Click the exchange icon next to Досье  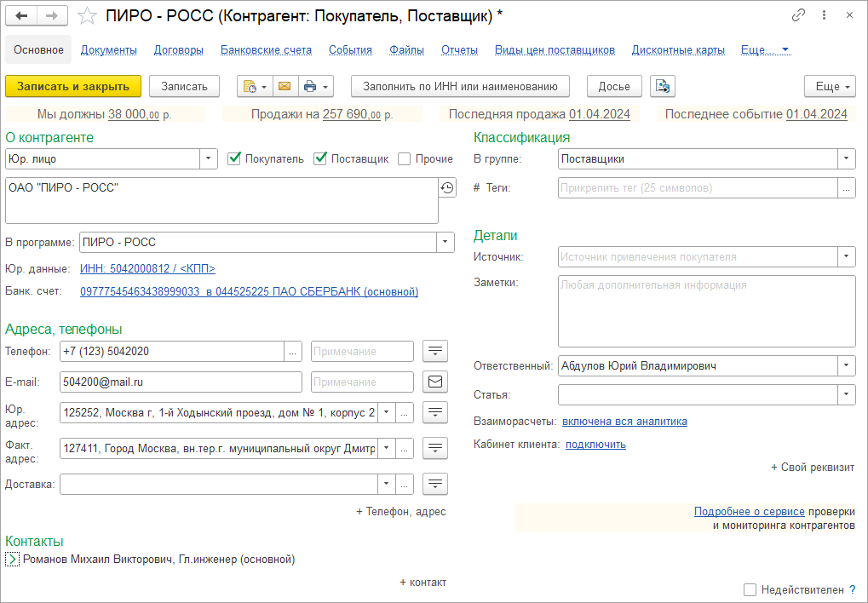click(663, 86)
